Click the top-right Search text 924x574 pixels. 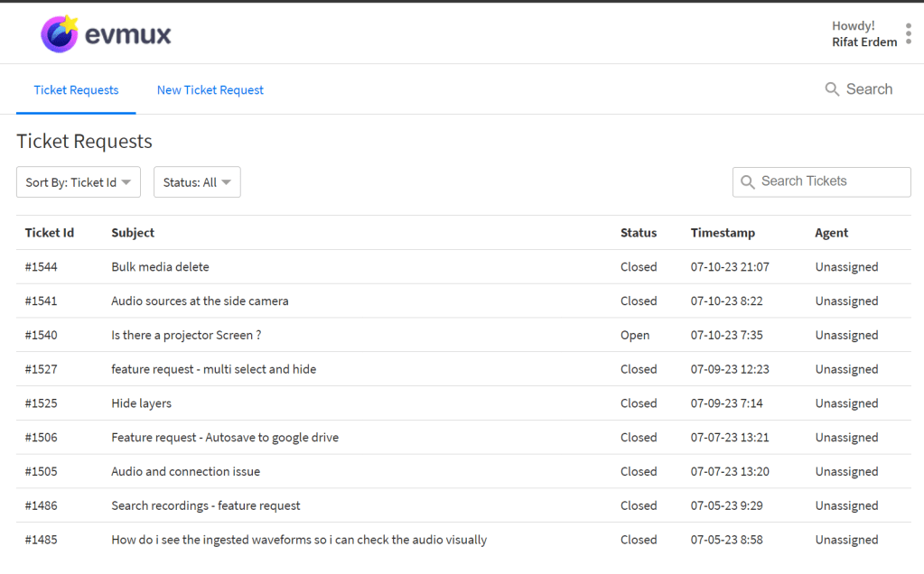coord(869,88)
